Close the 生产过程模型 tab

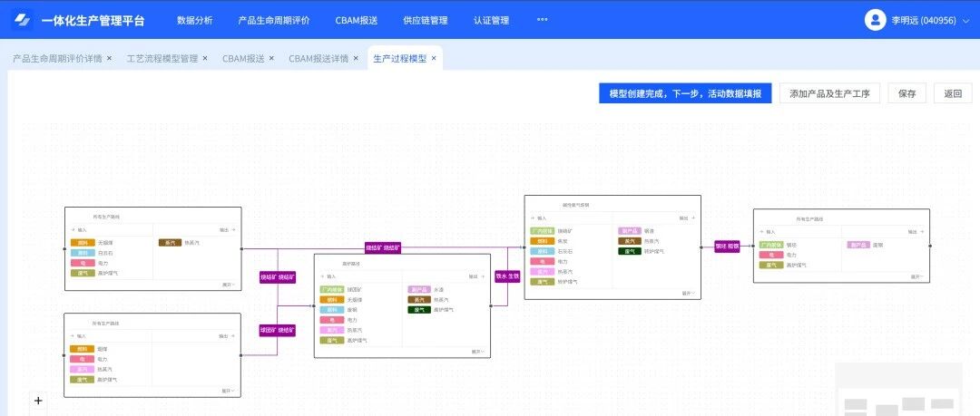pyautogui.click(x=434, y=58)
